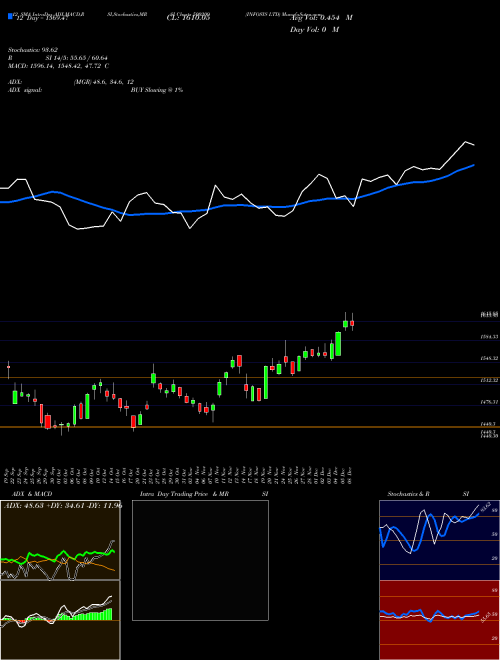Click the 1478.31 price axis label
This screenshot has width=500, height=660.
point(489,402)
